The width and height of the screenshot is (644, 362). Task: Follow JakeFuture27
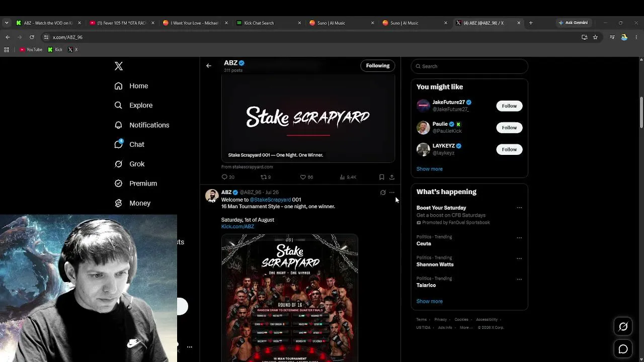tap(509, 106)
